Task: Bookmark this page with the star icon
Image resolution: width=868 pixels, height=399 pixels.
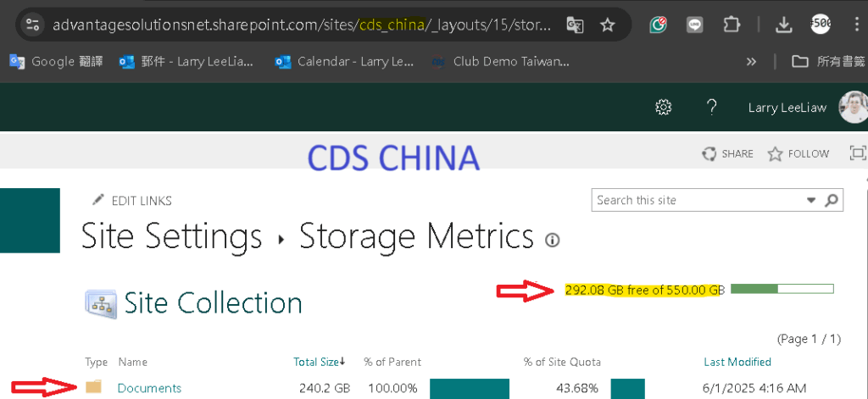Action: [x=608, y=25]
